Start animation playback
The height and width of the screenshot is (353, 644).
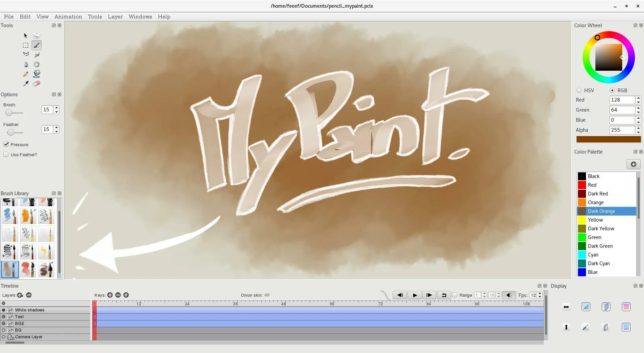[415, 295]
